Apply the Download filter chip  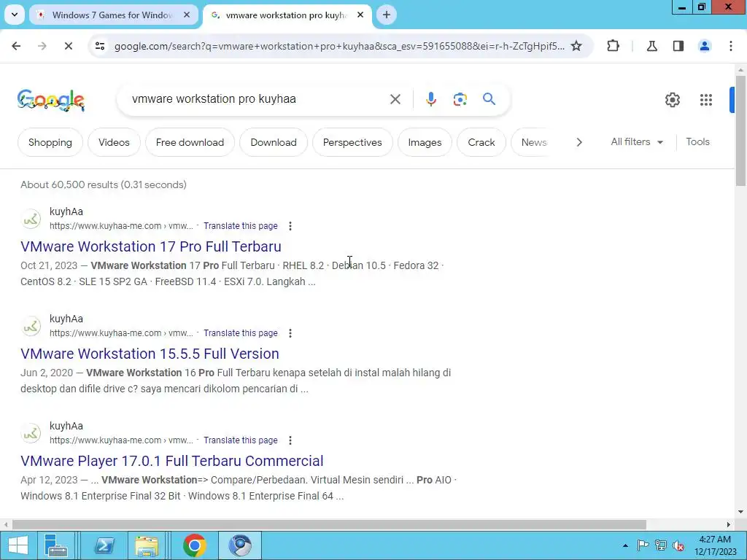pyautogui.click(x=274, y=142)
